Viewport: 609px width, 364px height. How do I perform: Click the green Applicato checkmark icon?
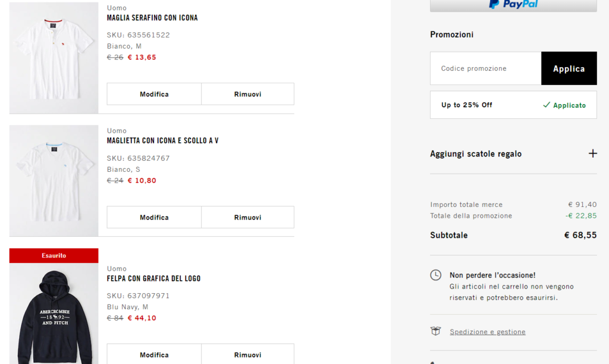[x=547, y=105]
